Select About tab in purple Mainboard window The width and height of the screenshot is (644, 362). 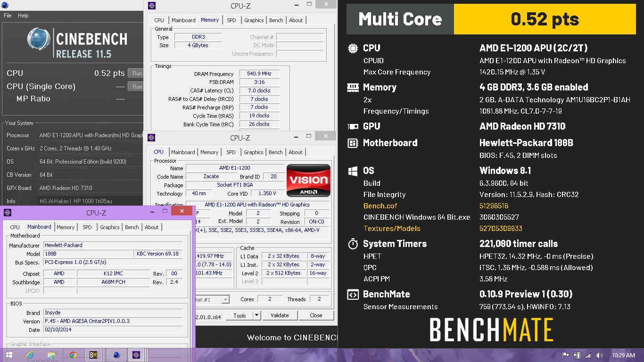[152, 227]
